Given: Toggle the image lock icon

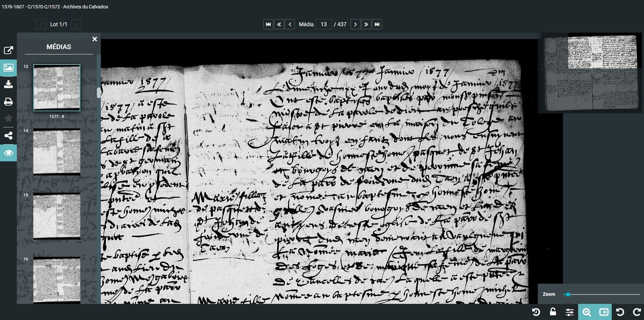Looking at the screenshot, I should (x=553, y=312).
